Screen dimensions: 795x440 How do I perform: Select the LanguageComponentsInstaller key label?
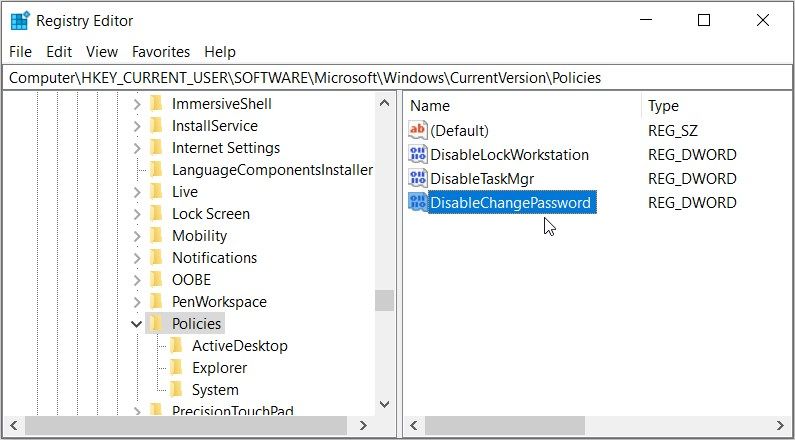point(273,170)
